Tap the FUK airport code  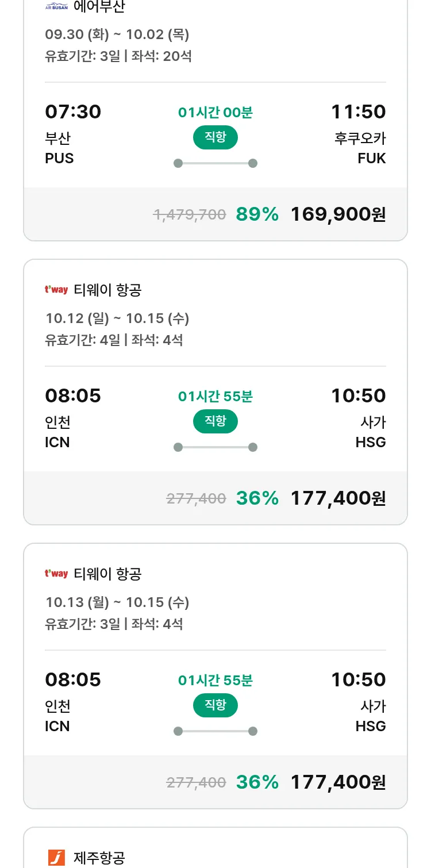[x=371, y=158]
